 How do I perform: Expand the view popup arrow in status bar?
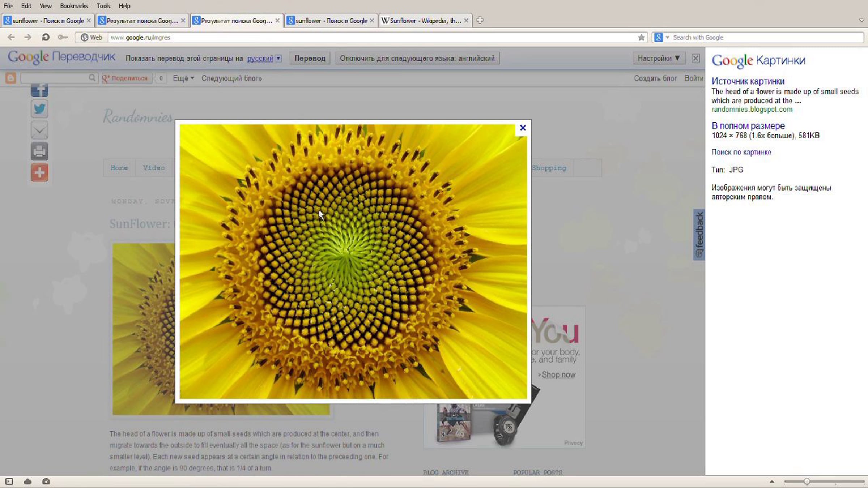[771, 481]
